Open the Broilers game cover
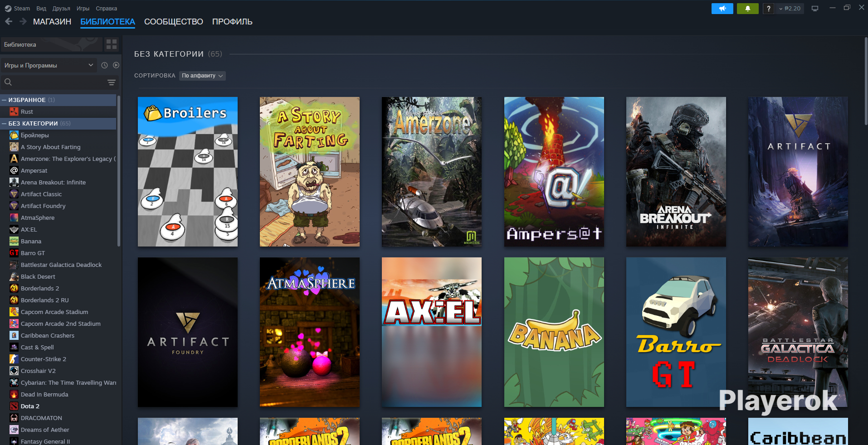868x445 pixels. (188, 172)
